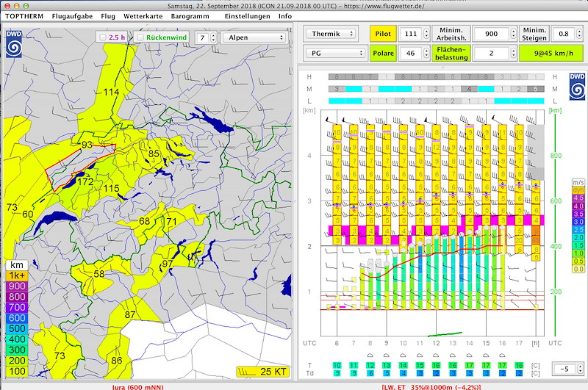Select the 100 km legend swatch

click(x=16, y=371)
